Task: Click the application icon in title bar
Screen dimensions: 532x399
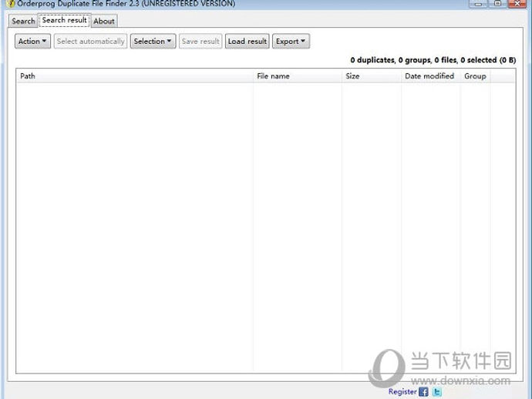Action: point(11,3)
